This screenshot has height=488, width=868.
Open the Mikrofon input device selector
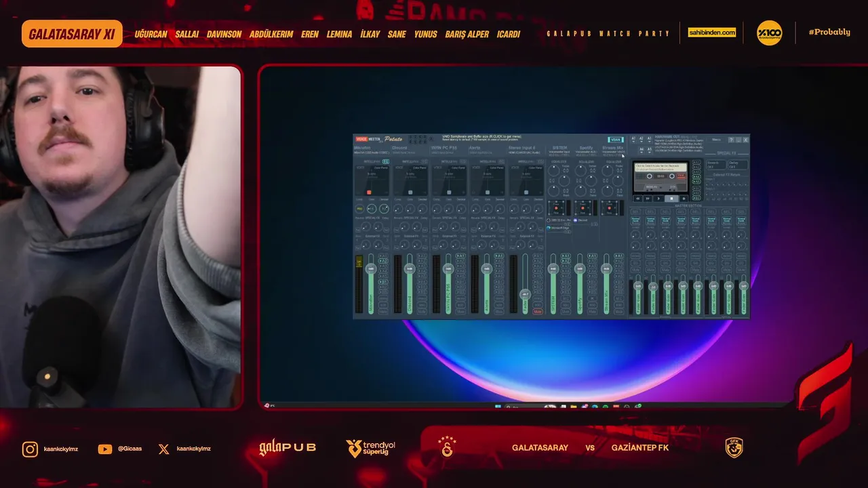[372, 152]
